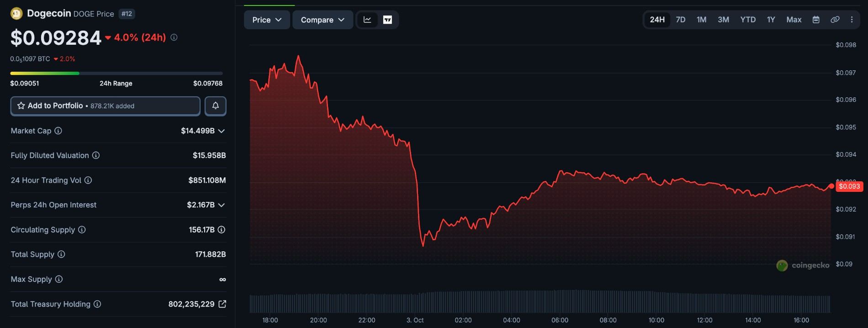Expand the Market Cap chevron
868x328 pixels.
coord(222,131)
